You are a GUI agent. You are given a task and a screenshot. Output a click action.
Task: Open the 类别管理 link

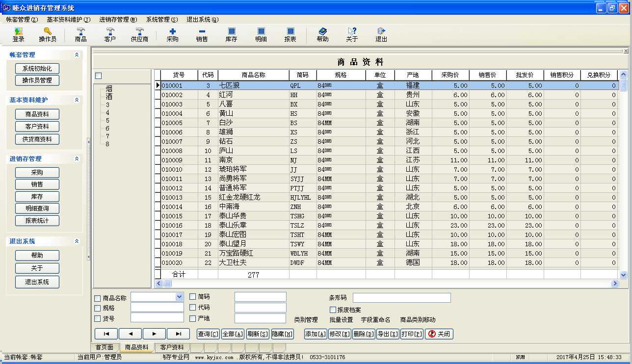click(306, 320)
